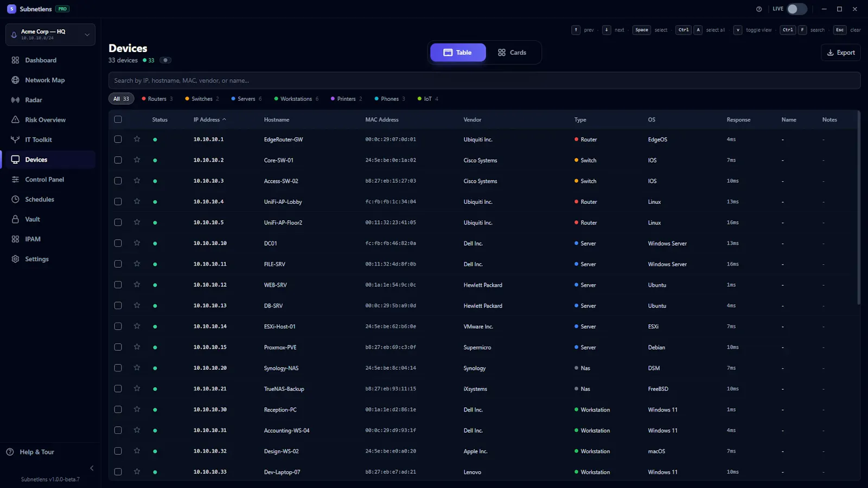Sort by Vendor column header
Image resolution: width=868 pixels, height=488 pixels.
473,120
